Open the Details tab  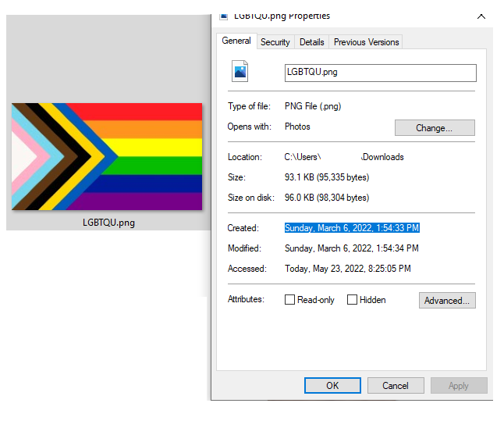coord(311,42)
